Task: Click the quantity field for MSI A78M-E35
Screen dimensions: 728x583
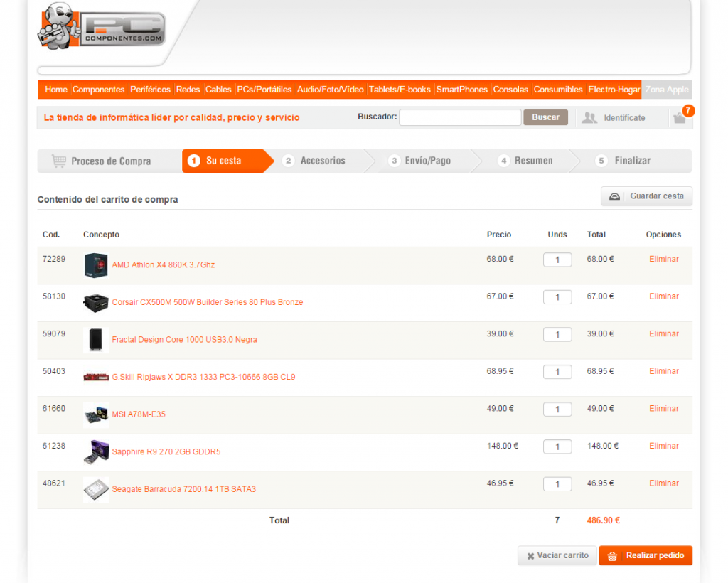Action: (x=557, y=410)
